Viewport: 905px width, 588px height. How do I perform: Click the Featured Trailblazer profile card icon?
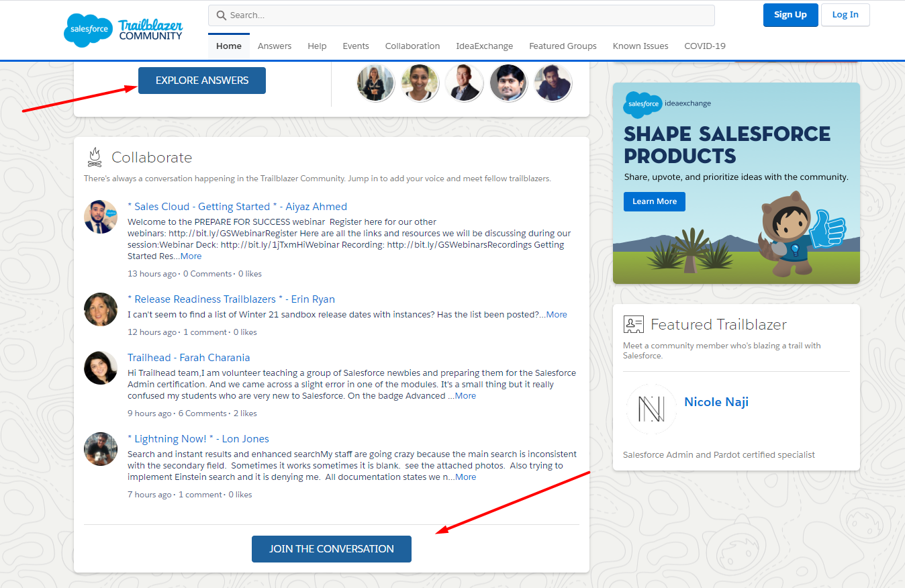point(633,324)
